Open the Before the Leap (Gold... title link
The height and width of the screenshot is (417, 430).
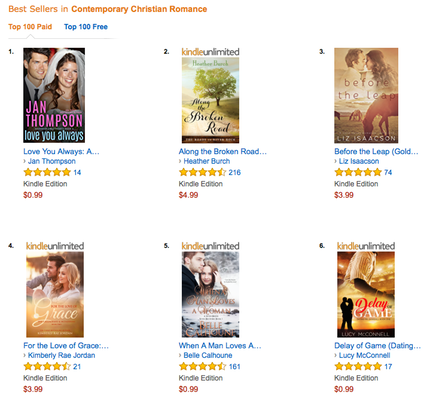[376, 151]
